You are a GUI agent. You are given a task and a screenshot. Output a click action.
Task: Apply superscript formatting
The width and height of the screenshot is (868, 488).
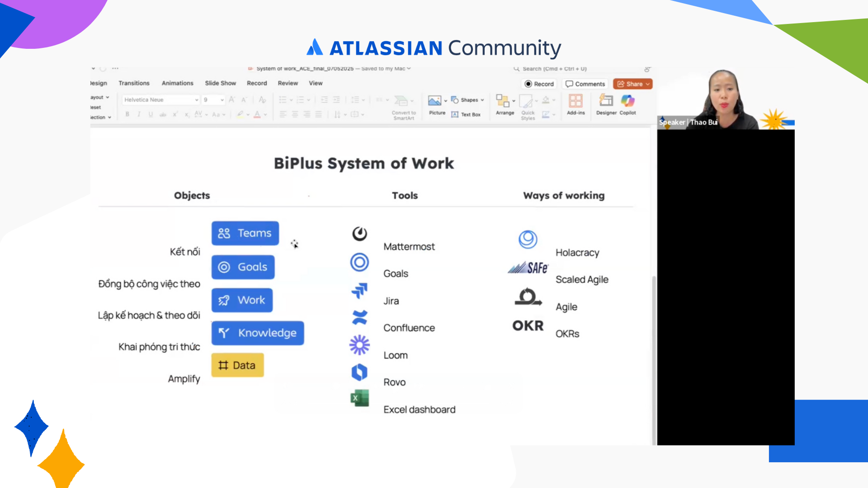(175, 114)
